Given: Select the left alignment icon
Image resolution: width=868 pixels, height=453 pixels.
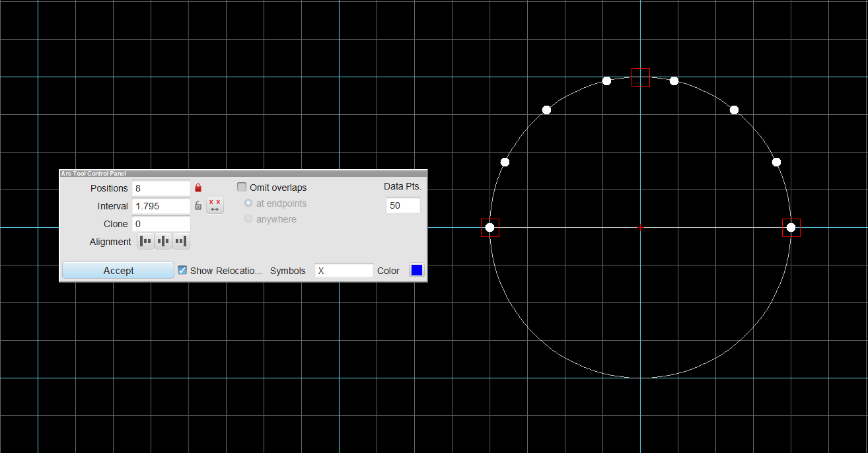Looking at the screenshot, I should 145,241.
